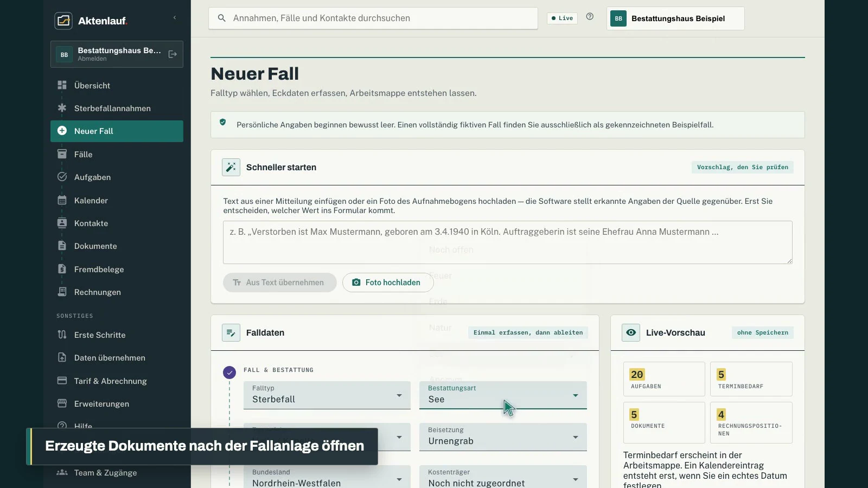Click the 5 Dokumente preview card
Viewport: 868px width, 488px height.
pyautogui.click(x=664, y=422)
